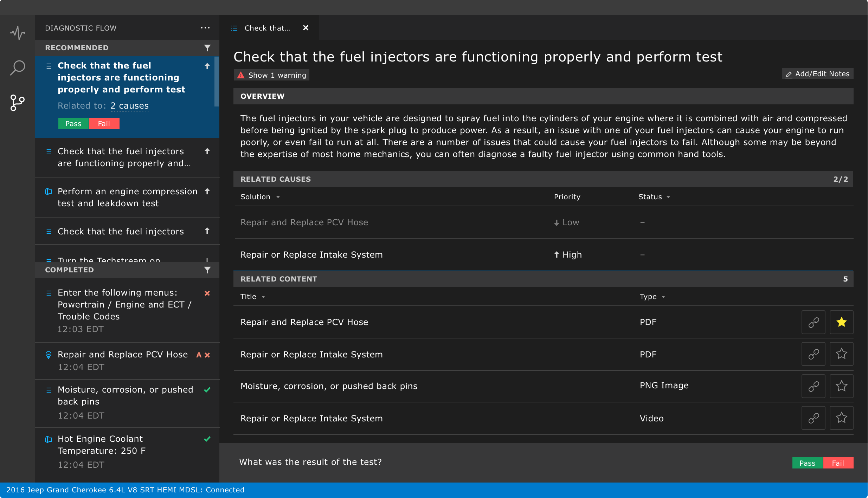This screenshot has width=868, height=498.
Task: Open the '2 causes' related link
Action: click(x=129, y=106)
